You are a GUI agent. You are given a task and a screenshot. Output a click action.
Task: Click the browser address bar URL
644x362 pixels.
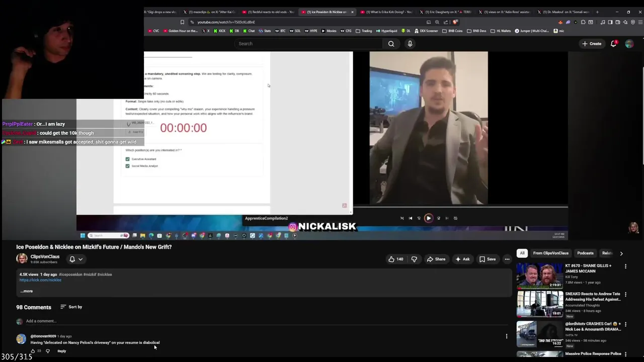pyautogui.click(x=226, y=22)
